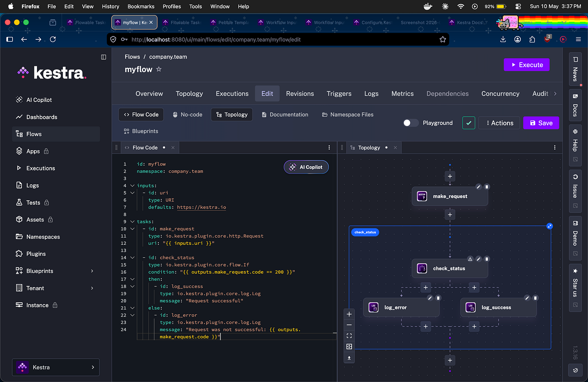Open the Revisions tab
The width and height of the screenshot is (588, 382).
(300, 94)
